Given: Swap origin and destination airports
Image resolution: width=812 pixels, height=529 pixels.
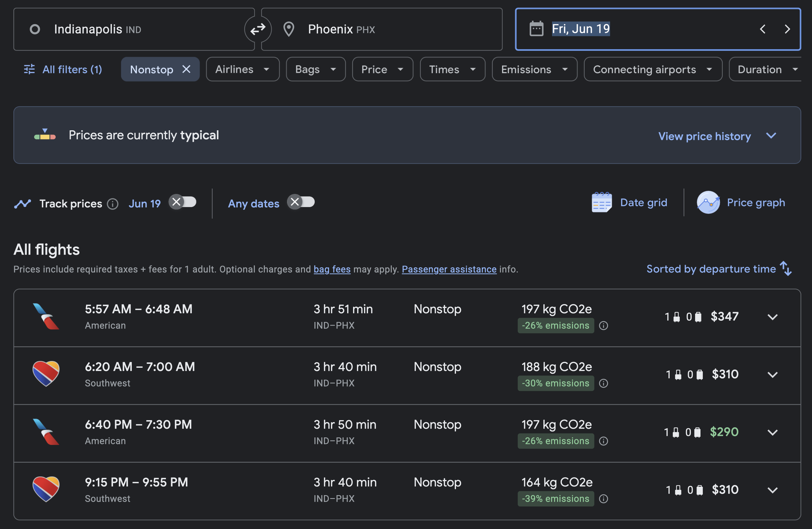Looking at the screenshot, I should click(x=258, y=29).
